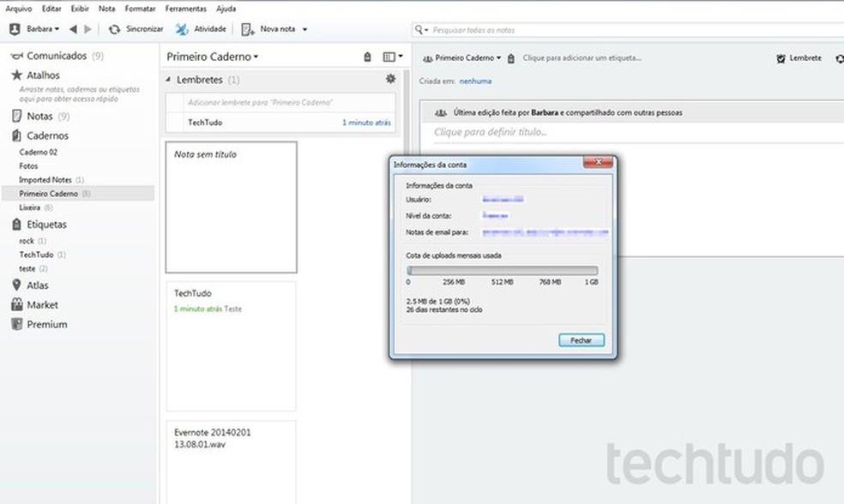Image resolution: width=844 pixels, height=504 pixels.
Task: Create a new note with Nova nota
Action: point(268,29)
